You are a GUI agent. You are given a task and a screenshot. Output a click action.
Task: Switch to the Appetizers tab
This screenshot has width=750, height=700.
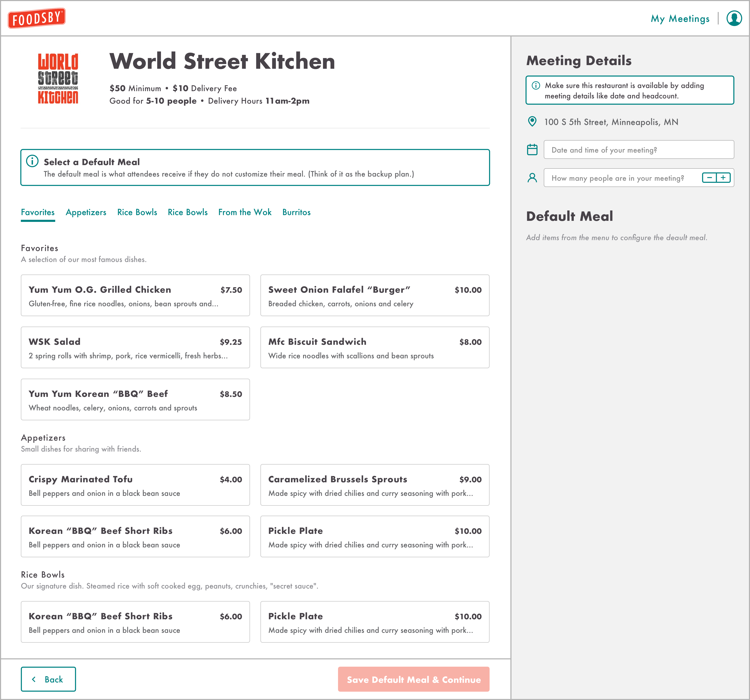point(86,212)
